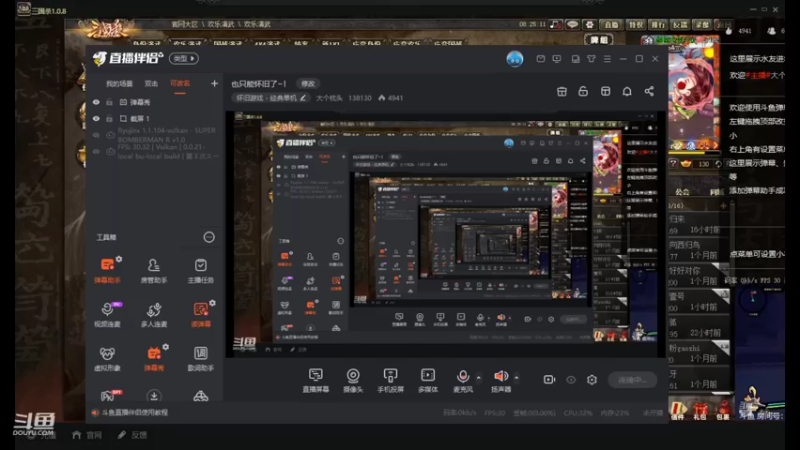Image resolution: width=800 pixels, height=450 pixels.
Task: Open the 弹幕秀 danmaku show tool
Action: [x=154, y=358]
